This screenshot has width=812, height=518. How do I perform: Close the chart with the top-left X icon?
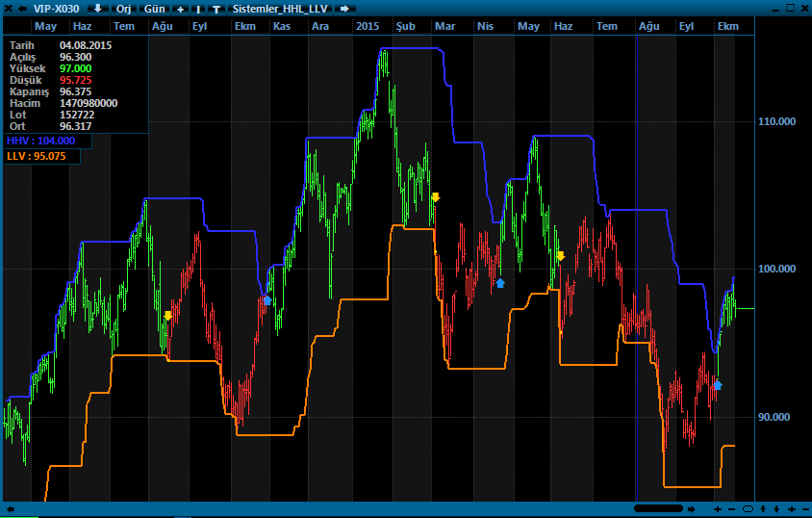[x=8, y=9]
